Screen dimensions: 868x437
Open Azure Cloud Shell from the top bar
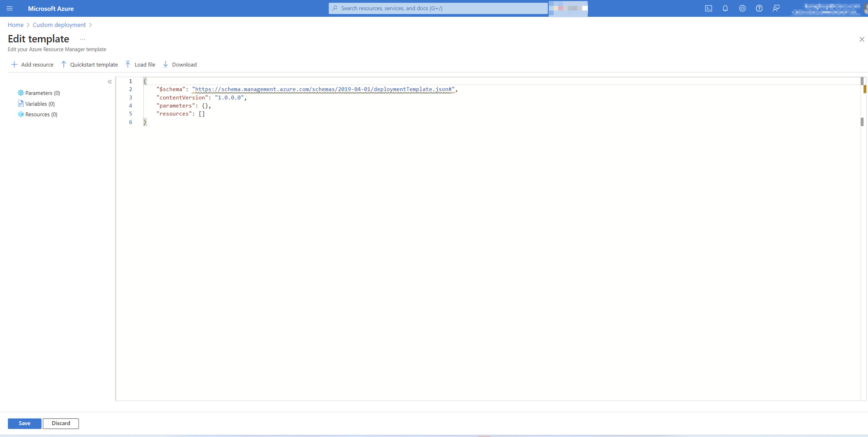[708, 8]
